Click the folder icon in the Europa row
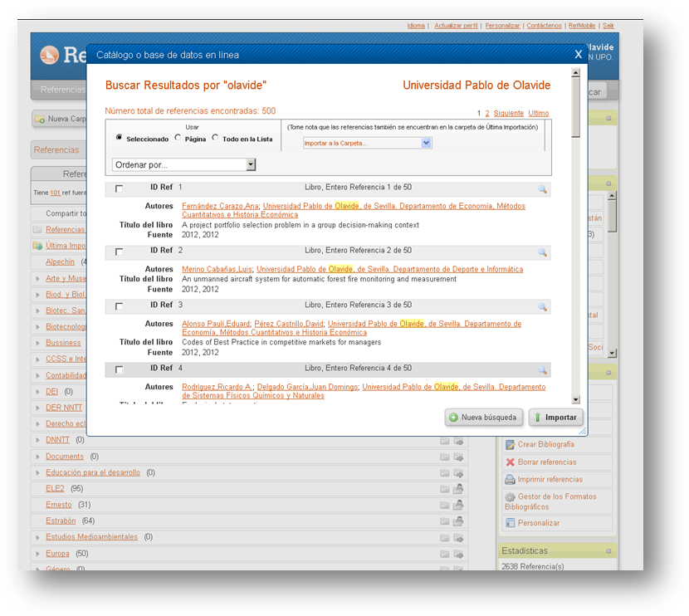689x616 pixels. [445, 554]
